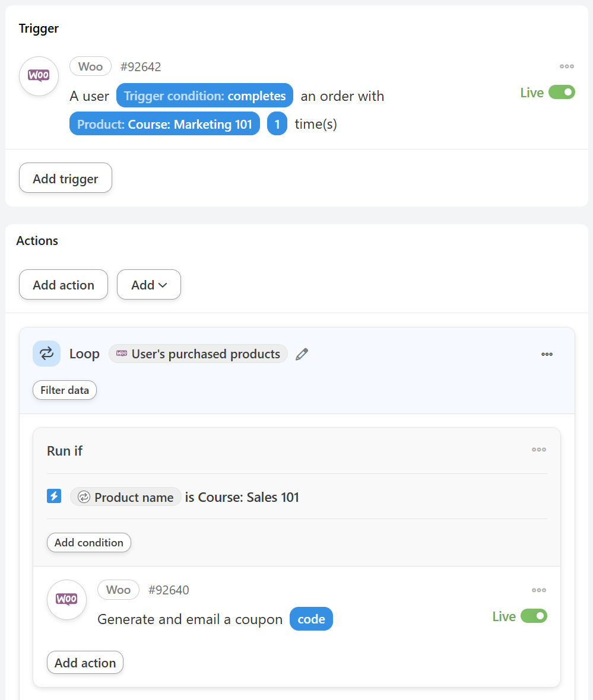
Task: Change the Trigger condition: completes option
Action: (x=205, y=96)
